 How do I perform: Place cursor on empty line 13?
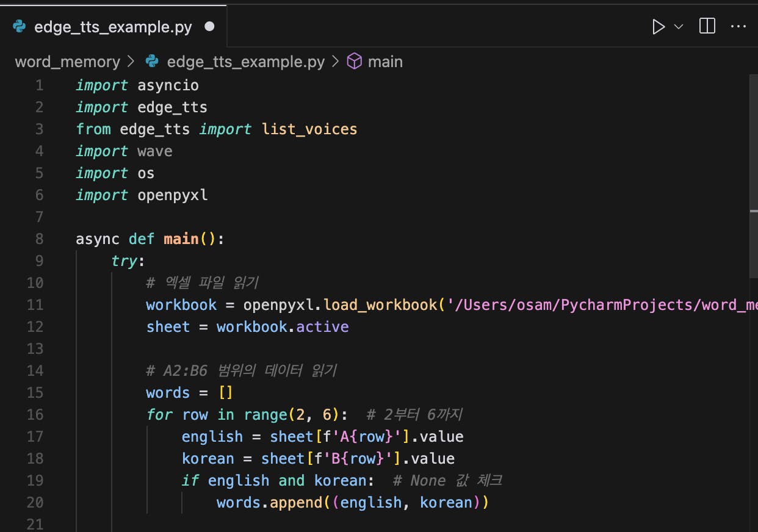244,348
